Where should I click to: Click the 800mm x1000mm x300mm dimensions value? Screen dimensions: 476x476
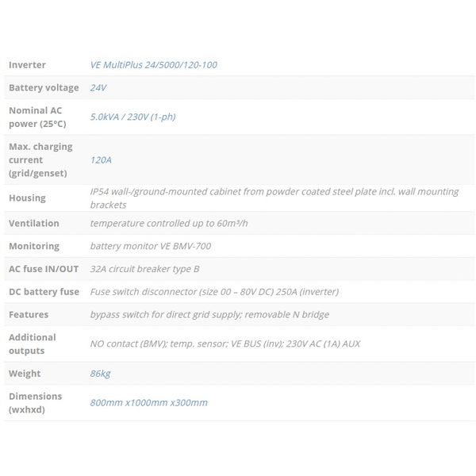click(x=149, y=403)
